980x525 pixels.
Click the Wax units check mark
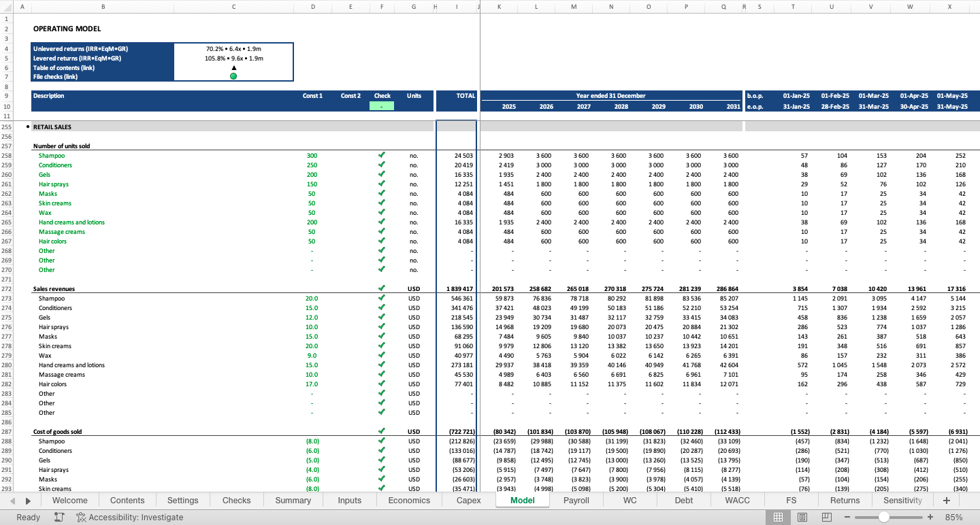tap(382, 212)
